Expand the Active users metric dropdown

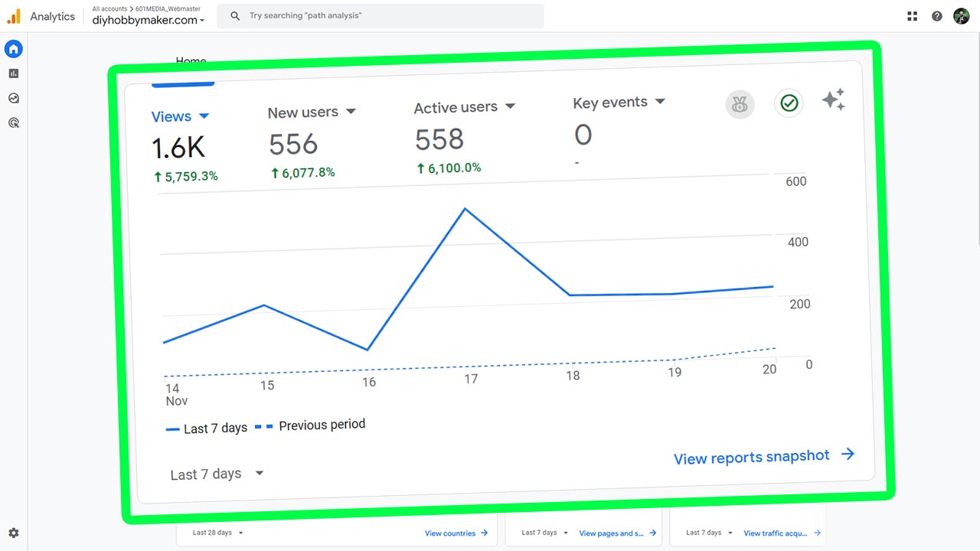click(510, 106)
